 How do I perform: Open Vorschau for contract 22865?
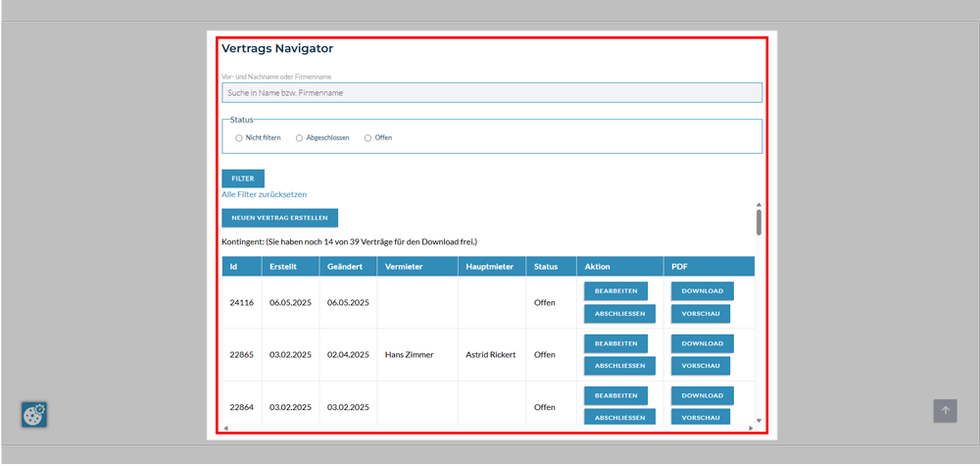click(700, 366)
